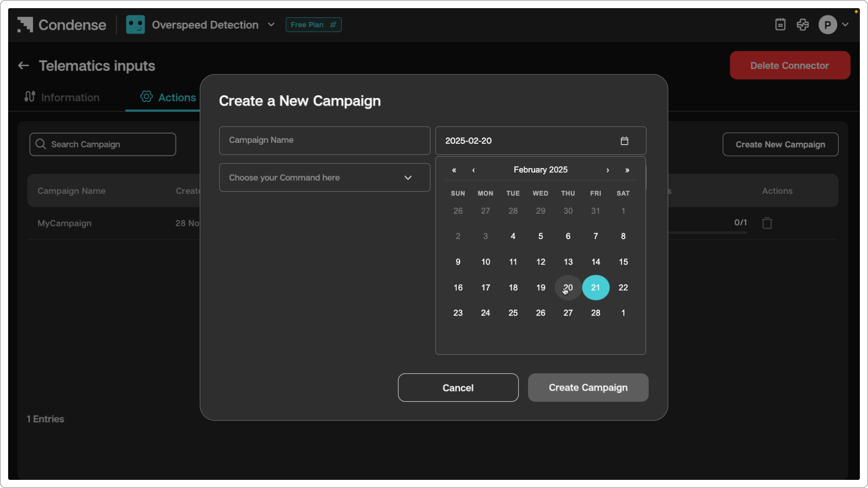The height and width of the screenshot is (488, 868).
Task: Select February 21 in the calendar
Action: [595, 288]
